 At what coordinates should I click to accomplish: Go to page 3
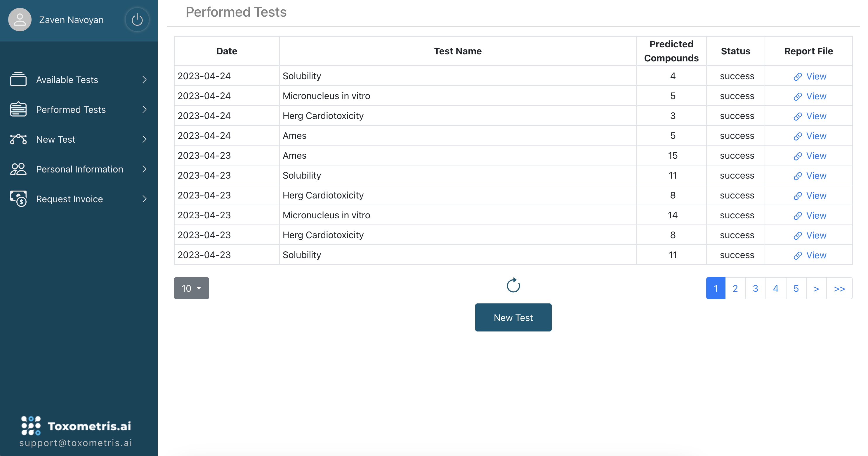[756, 289]
